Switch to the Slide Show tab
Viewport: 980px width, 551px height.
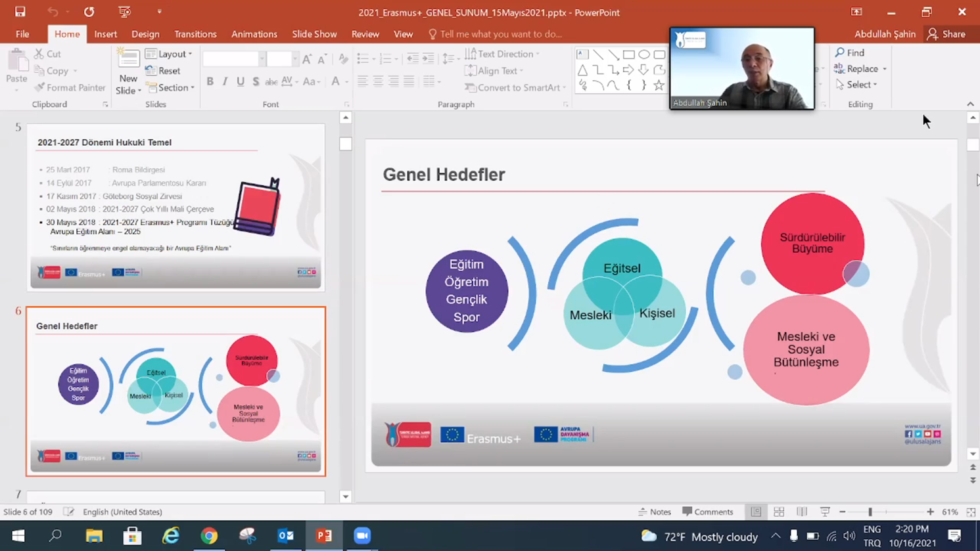coord(314,34)
